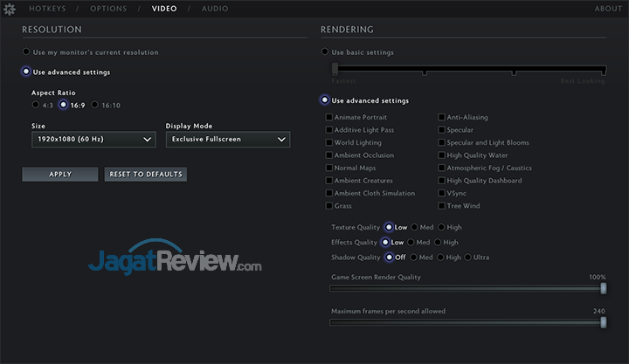Toggle the Ambient Occlusion checkbox
Image resolution: width=629 pixels, height=364 pixels.
point(328,155)
